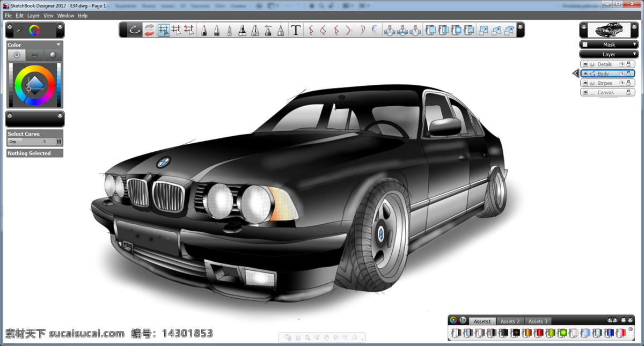The width and height of the screenshot is (644, 346).
Task: Activate the highlighted select curve tool
Action: (x=164, y=30)
